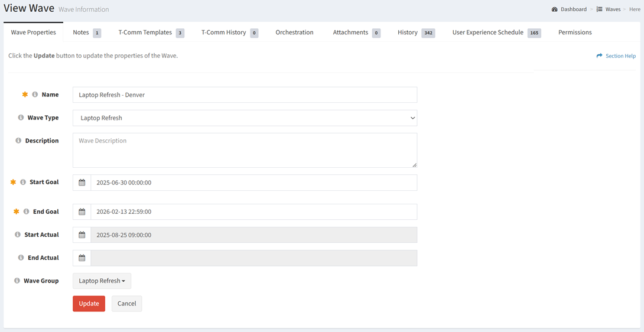
Task: Switch to the Notes tab
Action: coord(81,32)
